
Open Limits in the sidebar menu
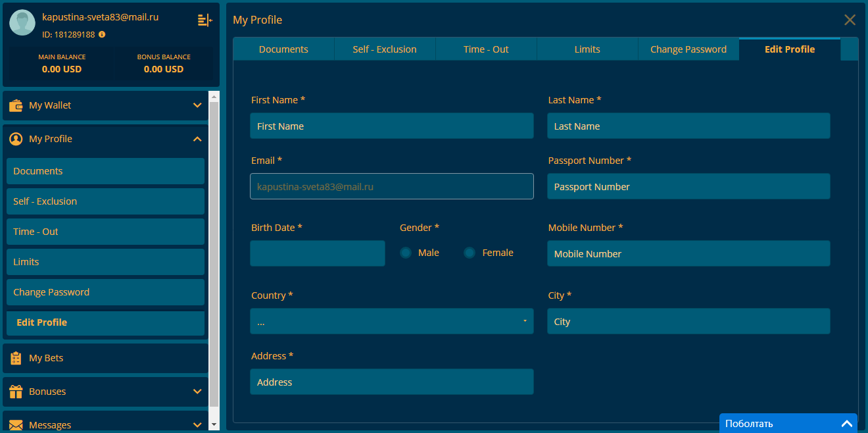tap(105, 262)
